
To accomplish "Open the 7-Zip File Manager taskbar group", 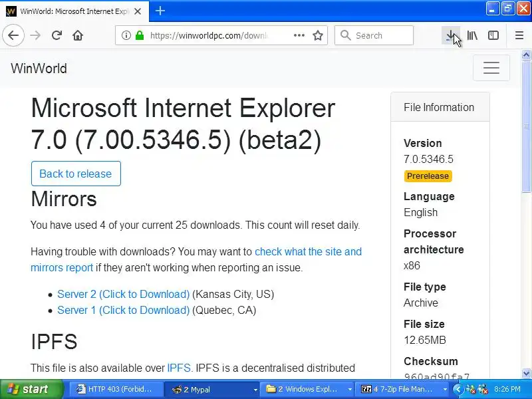I will tap(402, 389).
